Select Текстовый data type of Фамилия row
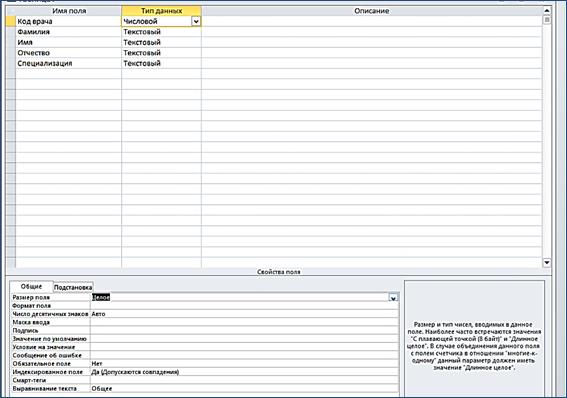 [161, 32]
